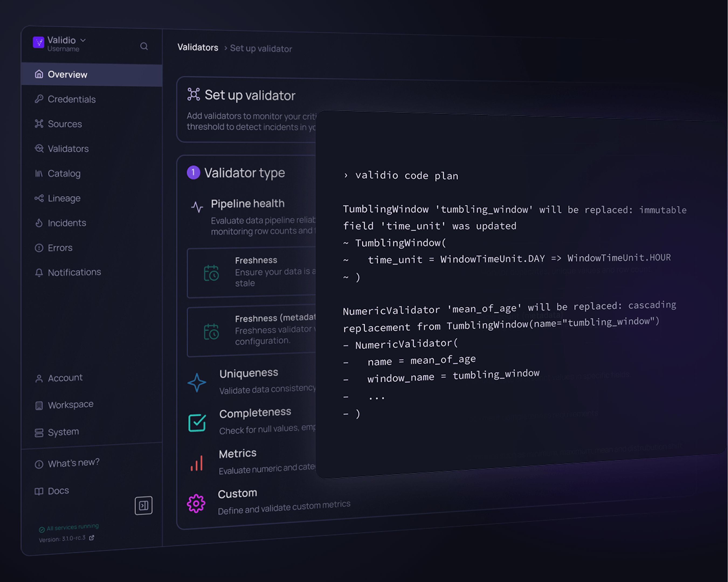Open the Docs link in sidebar
The width and height of the screenshot is (728, 582).
coord(58,491)
